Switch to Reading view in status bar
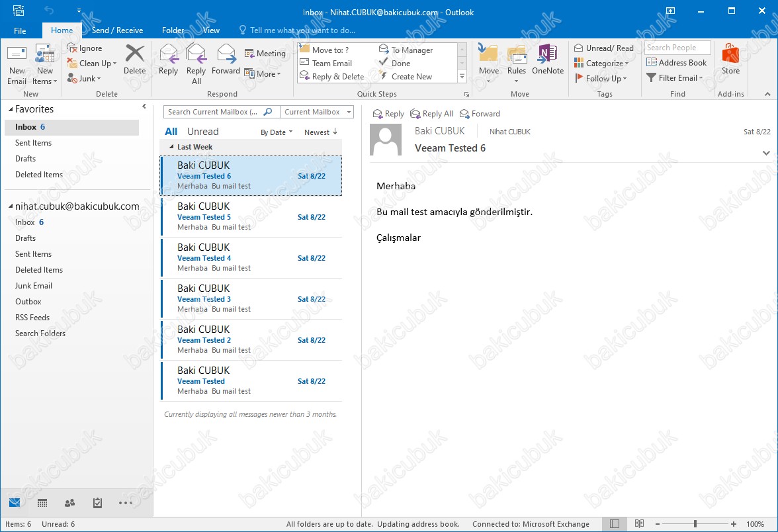The image size is (778, 532). [x=639, y=524]
